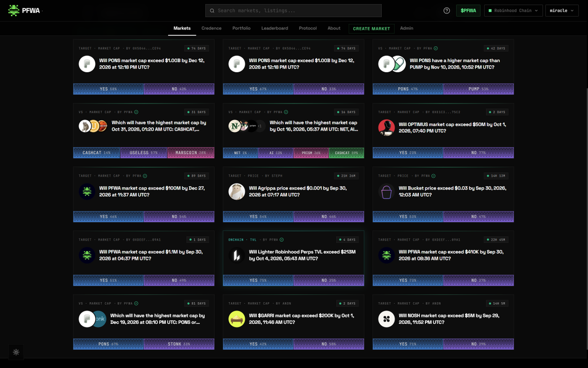This screenshot has height=368, width=588.
Task: Select the PFWA invader icon on $100M card
Action: tap(87, 192)
